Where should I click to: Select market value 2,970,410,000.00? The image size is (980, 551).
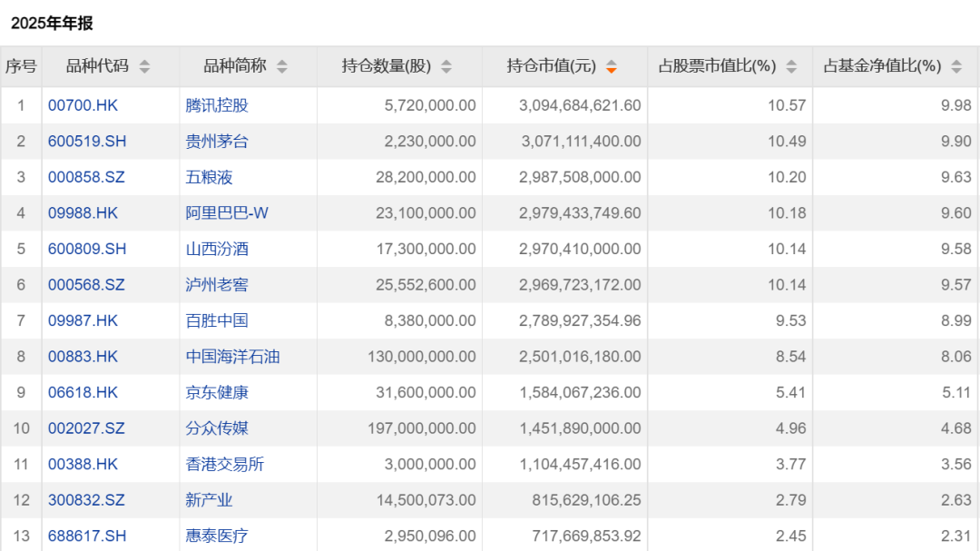tap(580, 249)
